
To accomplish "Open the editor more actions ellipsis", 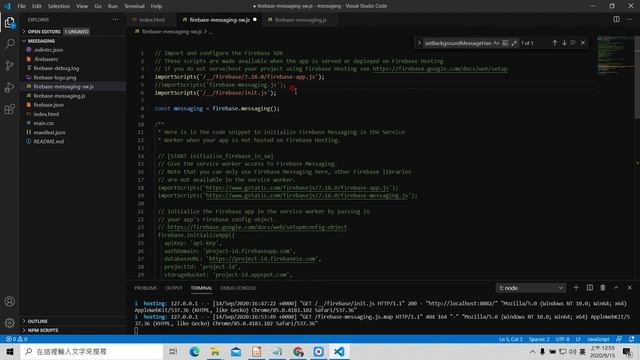I will point(630,19).
